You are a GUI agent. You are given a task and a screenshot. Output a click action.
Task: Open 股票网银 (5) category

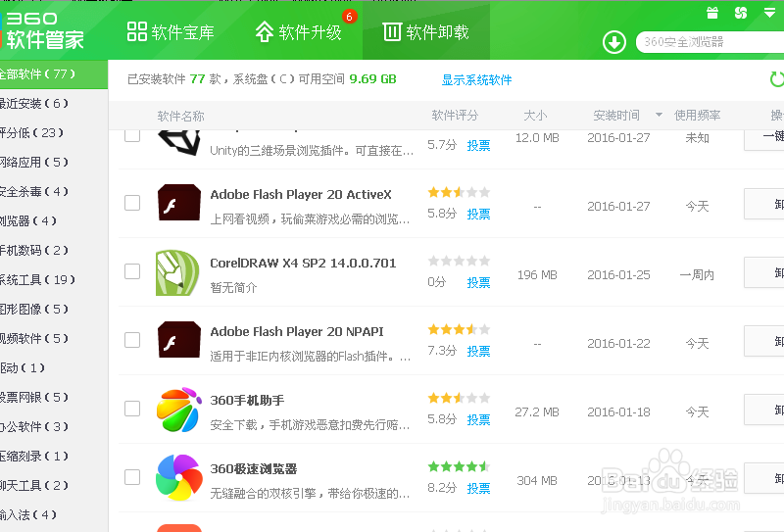[x=54, y=398]
